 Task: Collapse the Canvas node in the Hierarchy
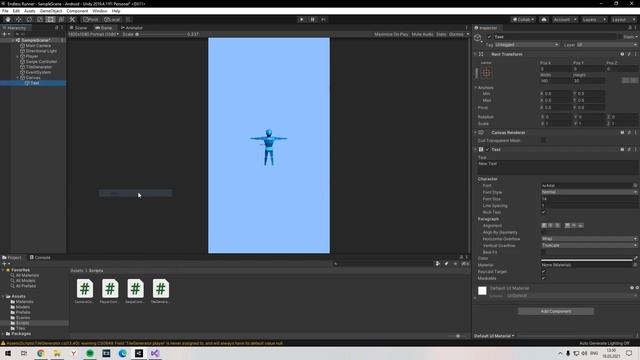click(18, 78)
